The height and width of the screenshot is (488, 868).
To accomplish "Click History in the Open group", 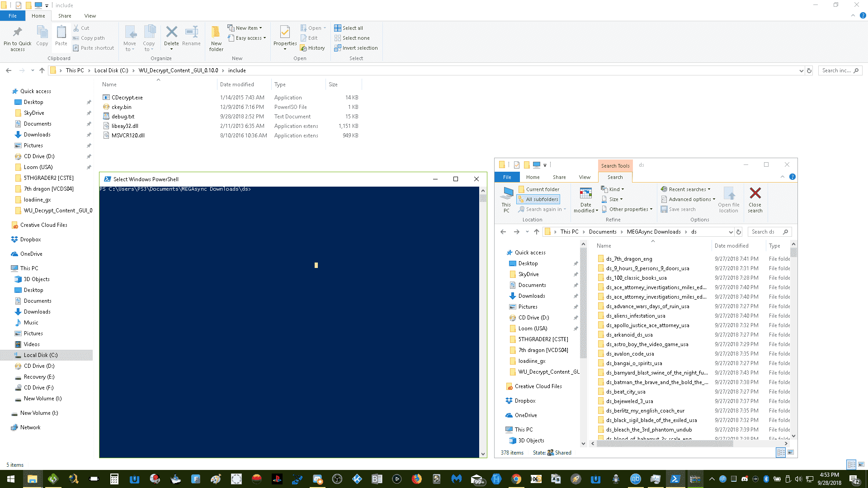I will [x=312, y=48].
